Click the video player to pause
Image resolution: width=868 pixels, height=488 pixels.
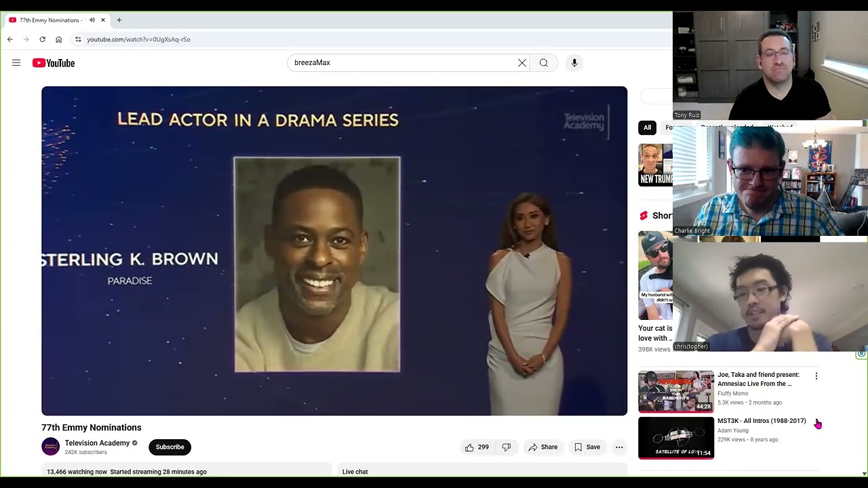(334, 251)
